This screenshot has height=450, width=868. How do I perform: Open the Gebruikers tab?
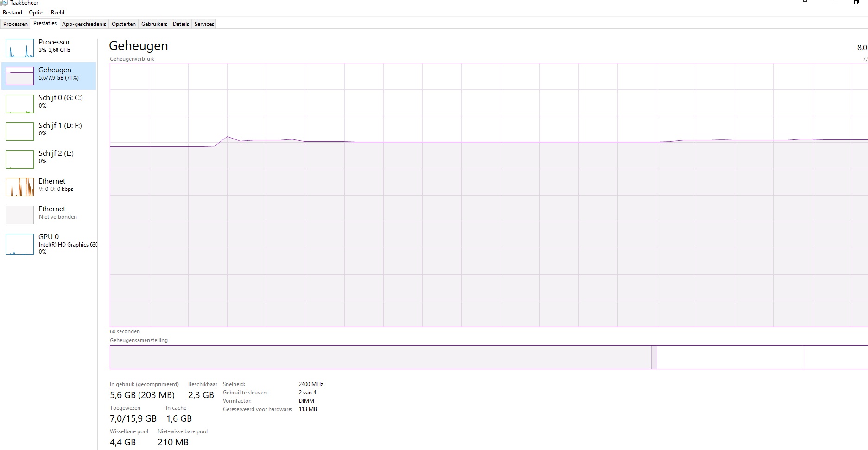point(154,24)
